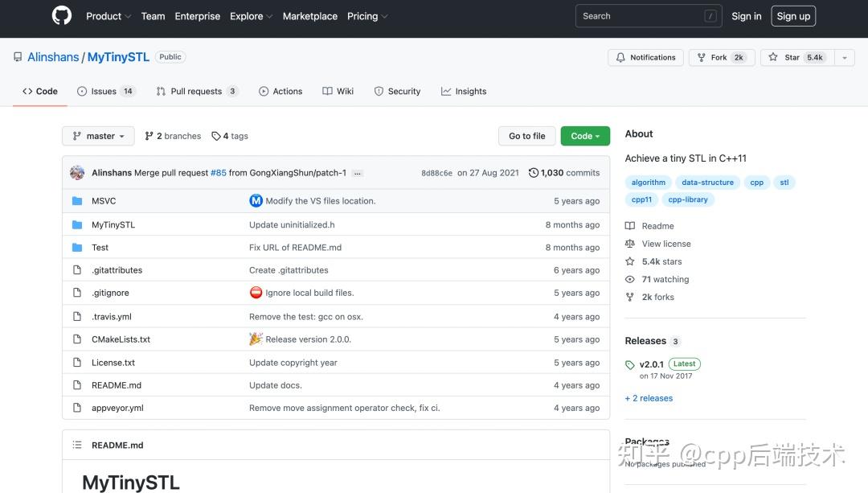The image size is (868, 493).
Task: Click the Fork button
Action: (x=722, y=58)
